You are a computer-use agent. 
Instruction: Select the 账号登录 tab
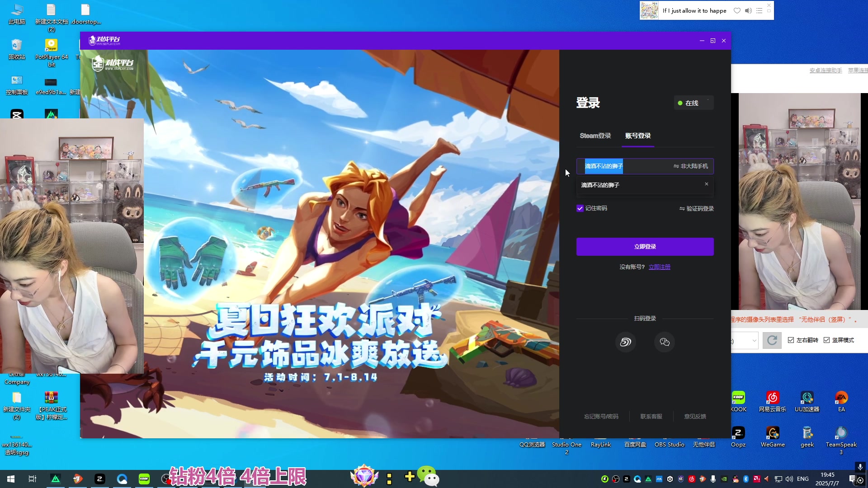pyautogui.click(x=638, y=136)
